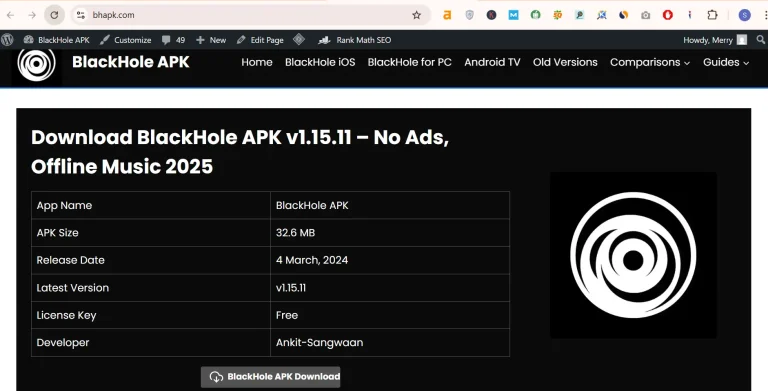Viewport: 768px width, 391px height.
Task: Open the red hand blocker extension icon
Action: (668, 15)
